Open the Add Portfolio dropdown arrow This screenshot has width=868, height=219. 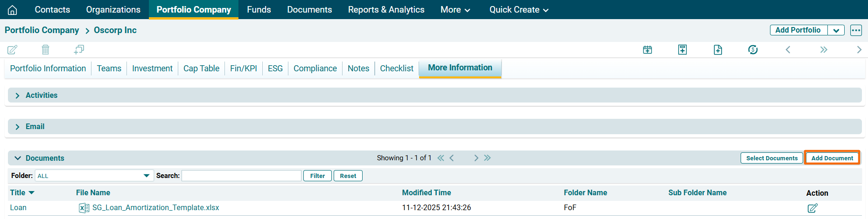836,30
